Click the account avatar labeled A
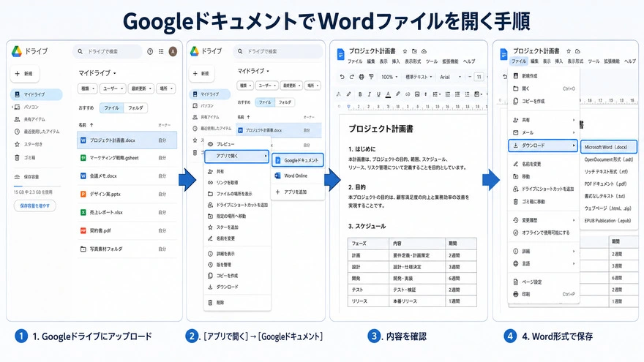 tap(173, 51)
